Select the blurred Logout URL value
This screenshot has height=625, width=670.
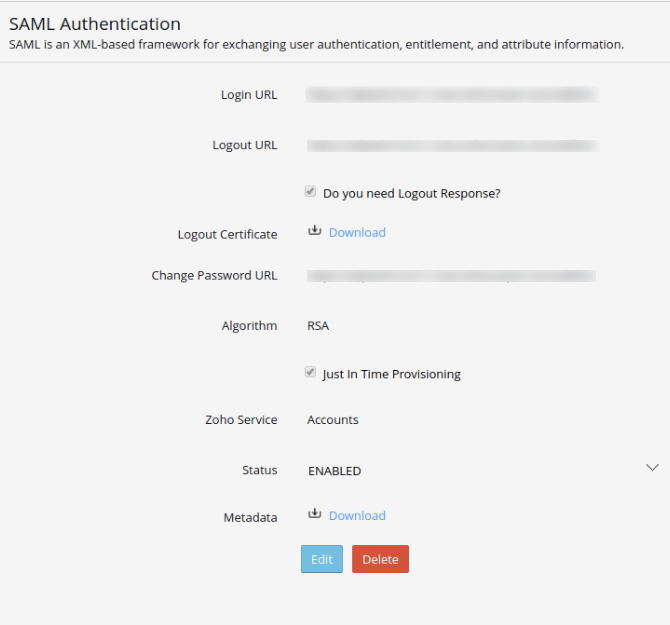[451, 145]
